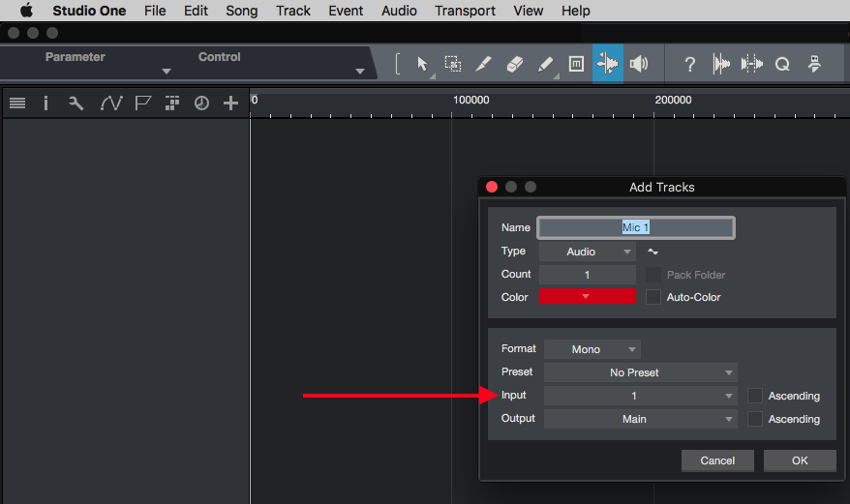
Task: Open the Preset dropdown
Action: (640, 372)
